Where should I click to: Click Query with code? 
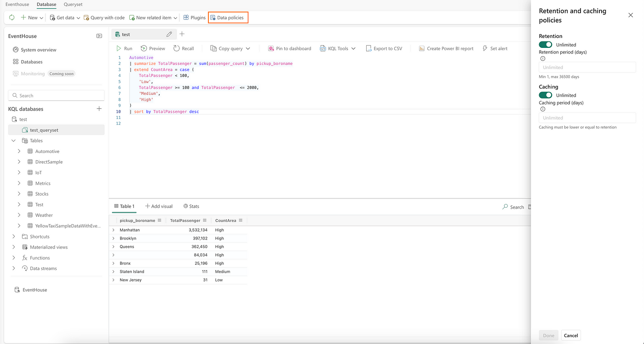104,17
